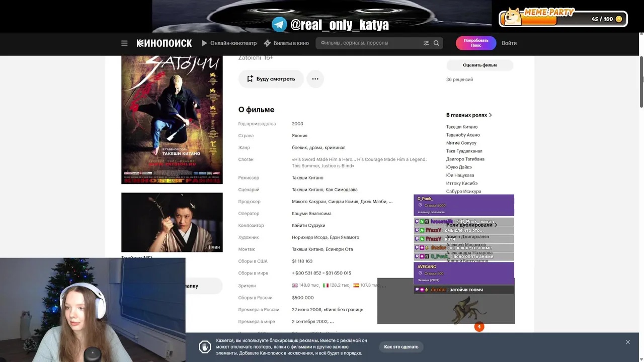
Task: Open the Затойчи movie poster
Action: 172,120
